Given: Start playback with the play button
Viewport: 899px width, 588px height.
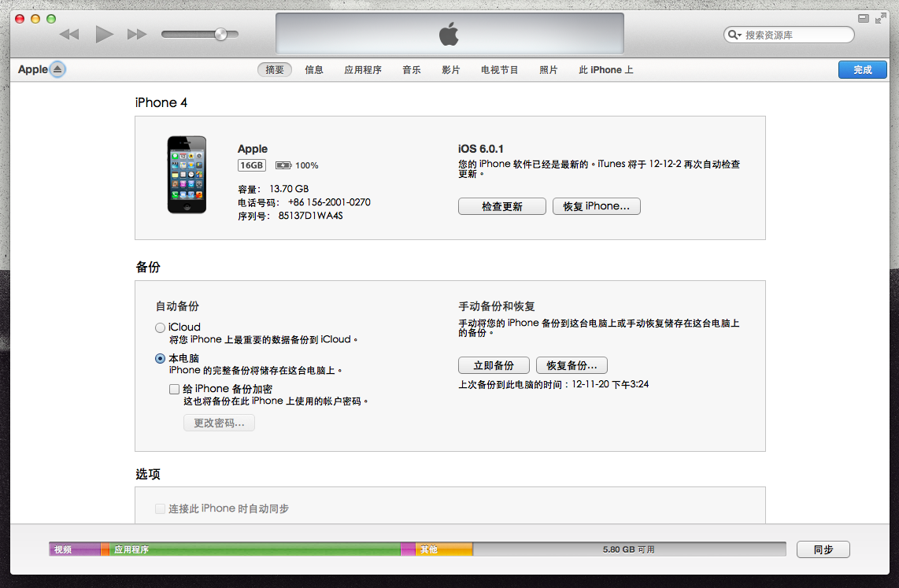Looking at the screenshot, I should pyautogui.click(x=104, y=35).
